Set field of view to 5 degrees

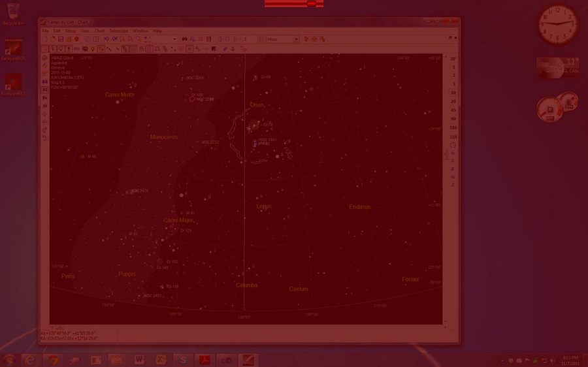[453, 84]
